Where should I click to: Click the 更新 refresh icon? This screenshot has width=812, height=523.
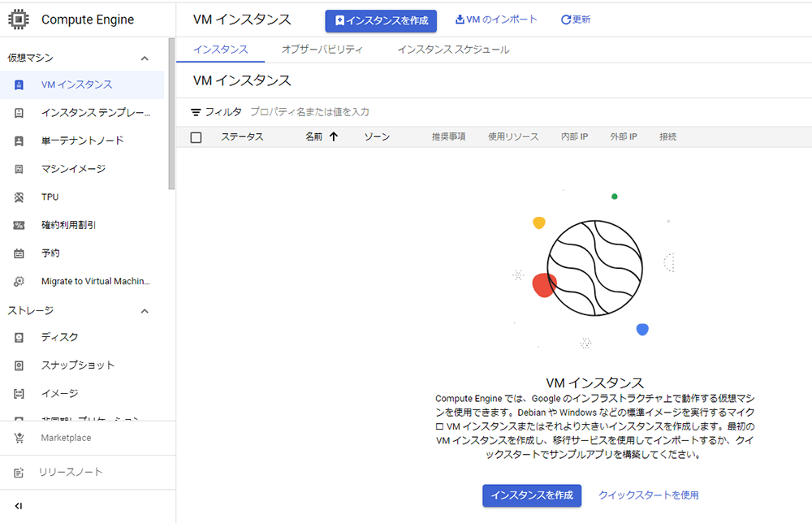coord(566,19)
